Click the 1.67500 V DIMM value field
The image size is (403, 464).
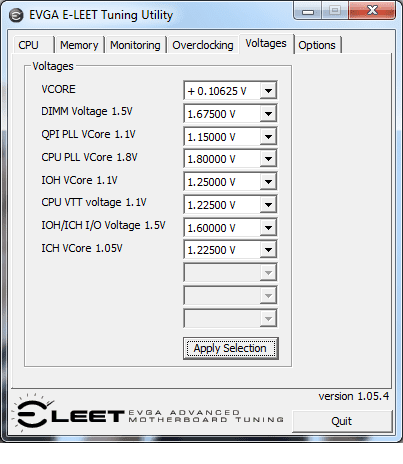(x=222, y=114)
